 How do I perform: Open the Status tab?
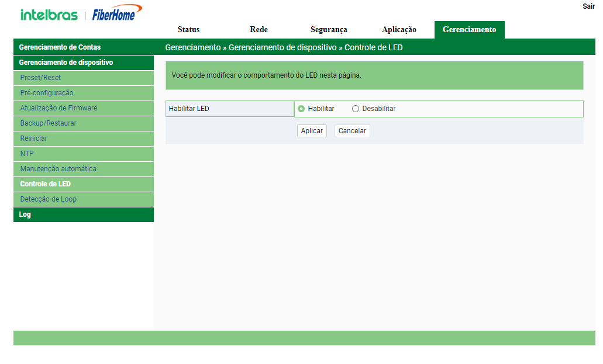point(188,30)
